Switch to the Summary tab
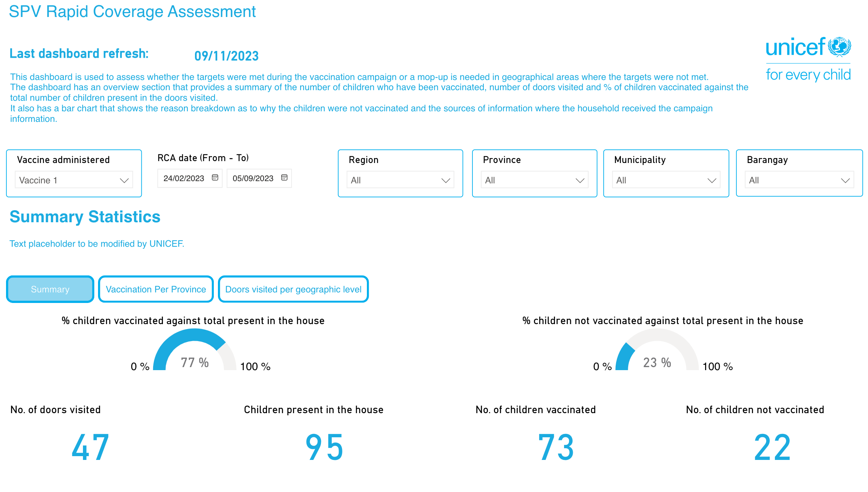This screenshot has height=492, width=868. click(50, 289)
